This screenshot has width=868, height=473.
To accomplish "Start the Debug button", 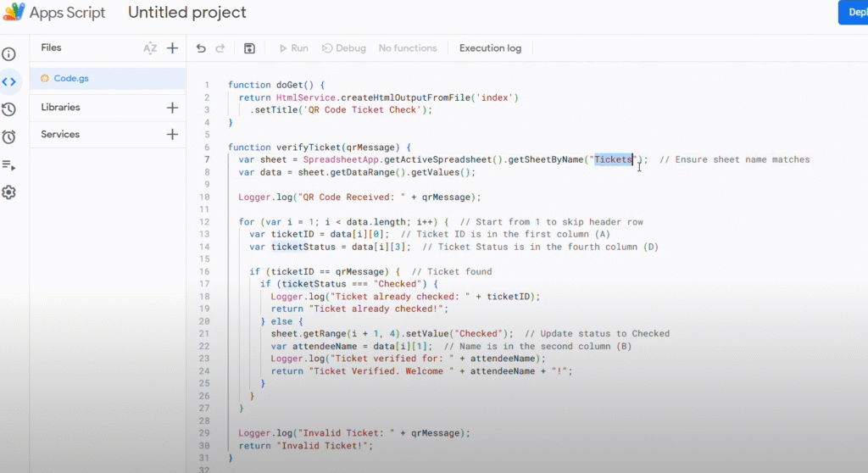I will click(x=344, y=48).
